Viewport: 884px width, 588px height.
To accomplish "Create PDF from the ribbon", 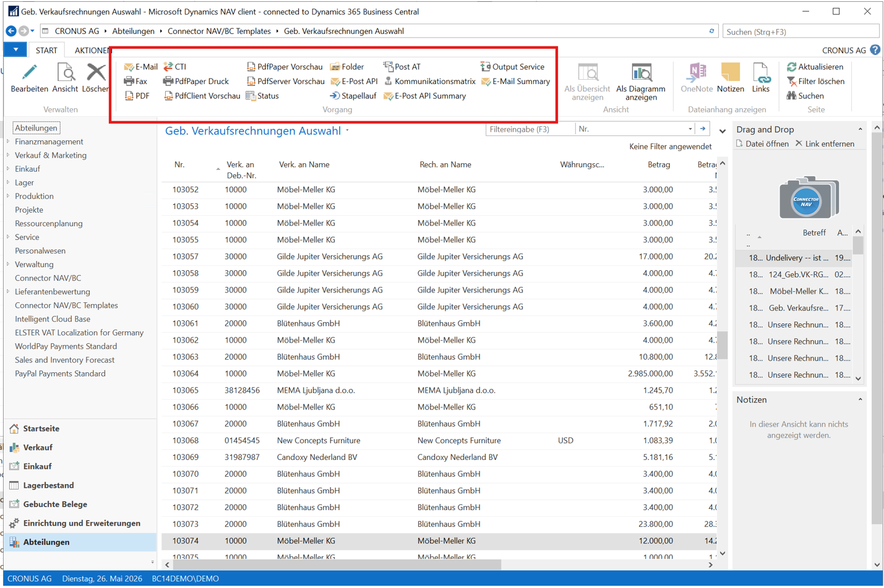I will (x=137, y=96).
